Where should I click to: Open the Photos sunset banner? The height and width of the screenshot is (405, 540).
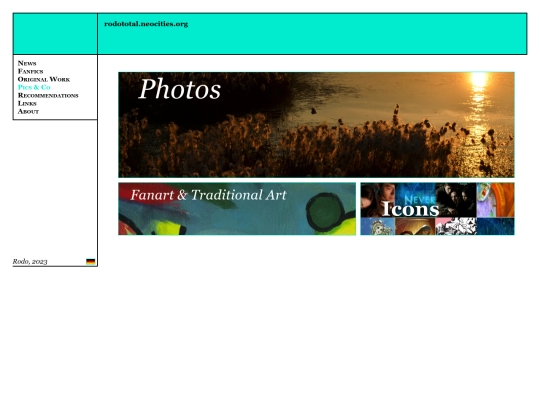[316, 125]
